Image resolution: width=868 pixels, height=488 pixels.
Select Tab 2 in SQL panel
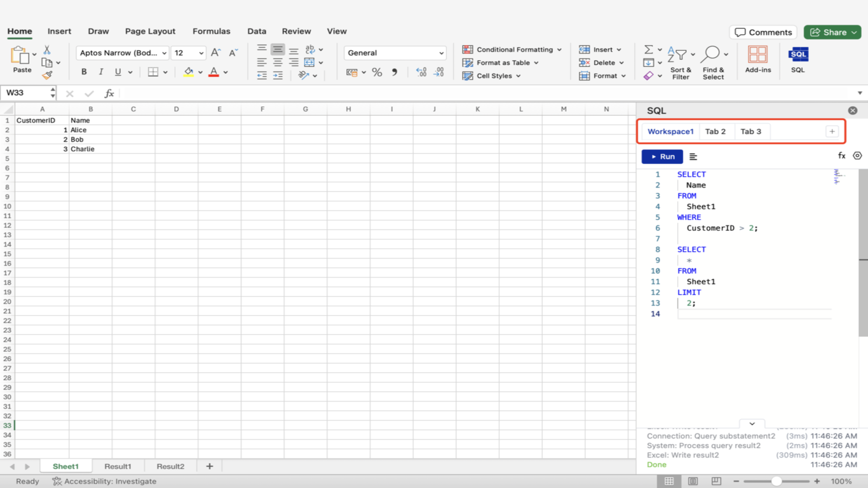[715, 132]
